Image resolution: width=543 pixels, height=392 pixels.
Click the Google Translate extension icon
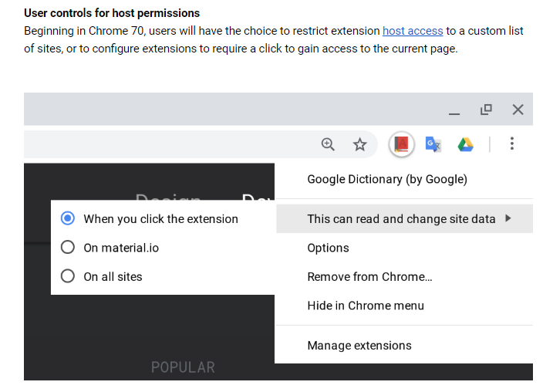pyautogui.click(x=433, y=144)
